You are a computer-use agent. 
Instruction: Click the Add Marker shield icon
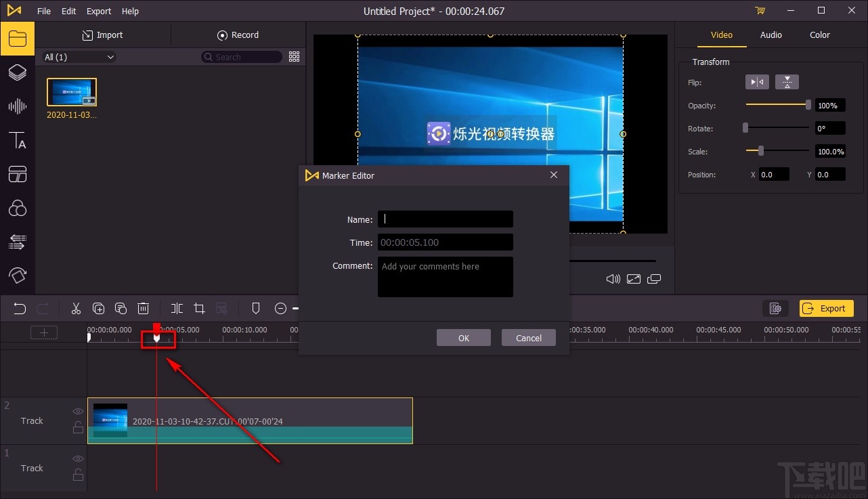256,309
